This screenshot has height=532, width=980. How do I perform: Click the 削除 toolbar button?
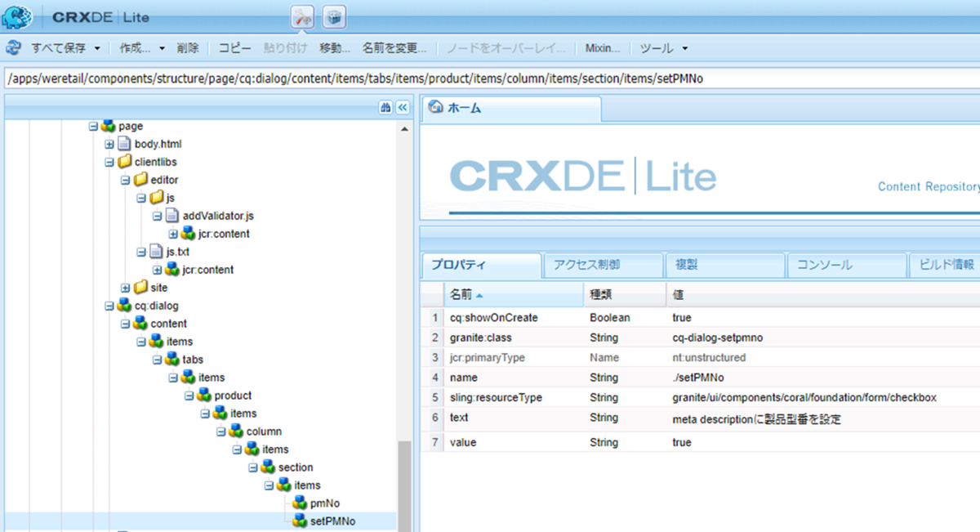point(188,48)
